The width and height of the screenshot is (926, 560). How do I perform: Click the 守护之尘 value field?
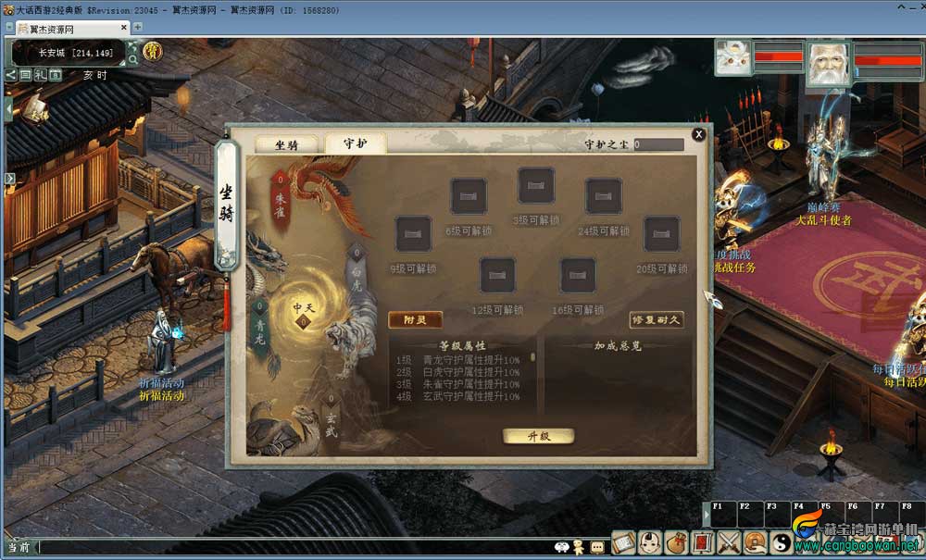click(658, 144)
